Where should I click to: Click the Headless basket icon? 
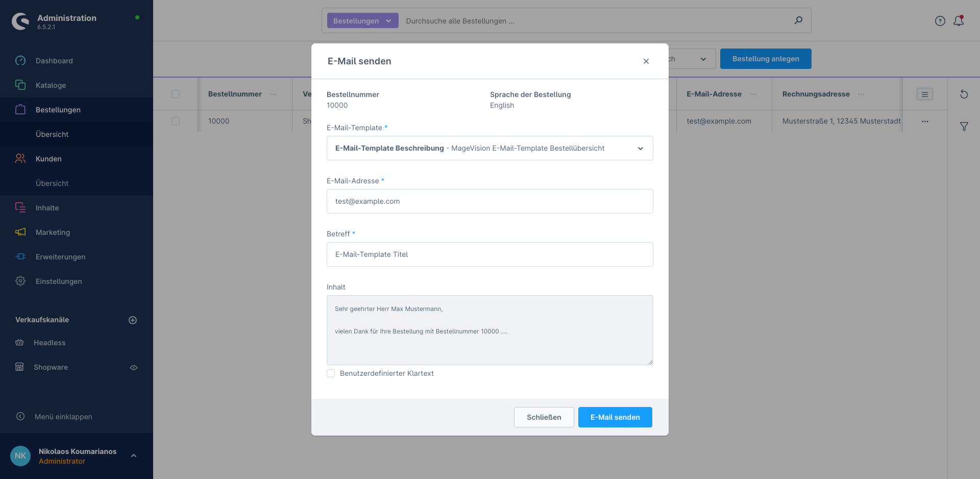pyautogui.click(x=19, y=343)
